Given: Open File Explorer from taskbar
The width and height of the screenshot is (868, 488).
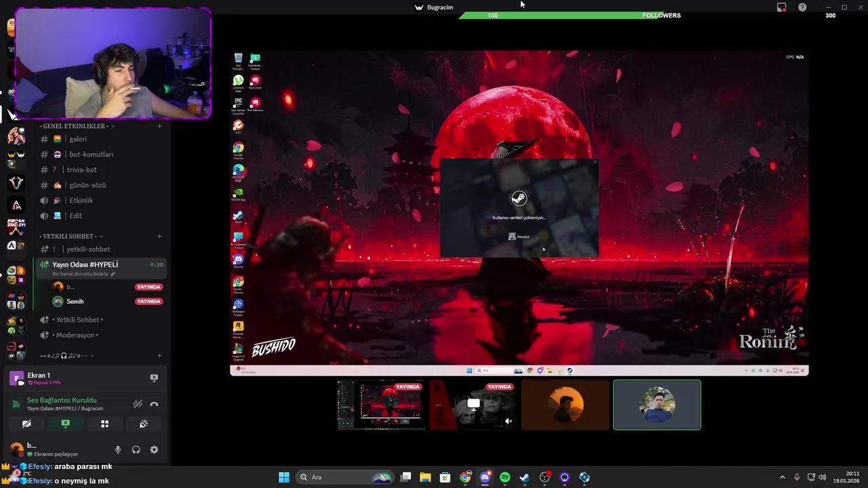Looking at the screenshot, I should point(425,477).
